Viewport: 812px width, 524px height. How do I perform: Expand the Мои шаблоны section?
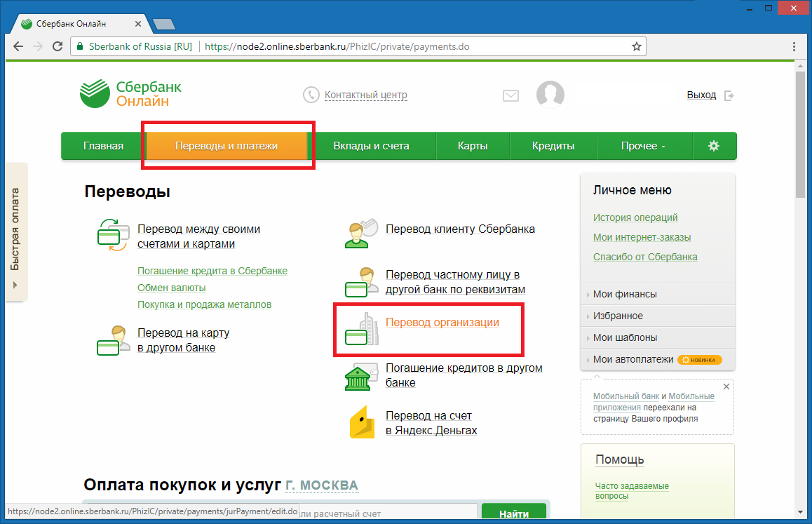pos(658,337)
